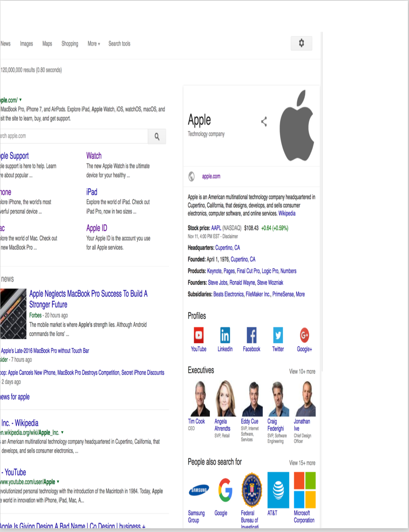This screenshot has width=409, height=532.
Task: Click the FBI seal logo
Action: 252,490
